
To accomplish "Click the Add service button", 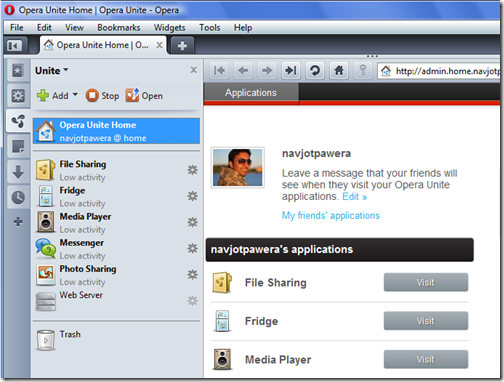I will (53, 96).
